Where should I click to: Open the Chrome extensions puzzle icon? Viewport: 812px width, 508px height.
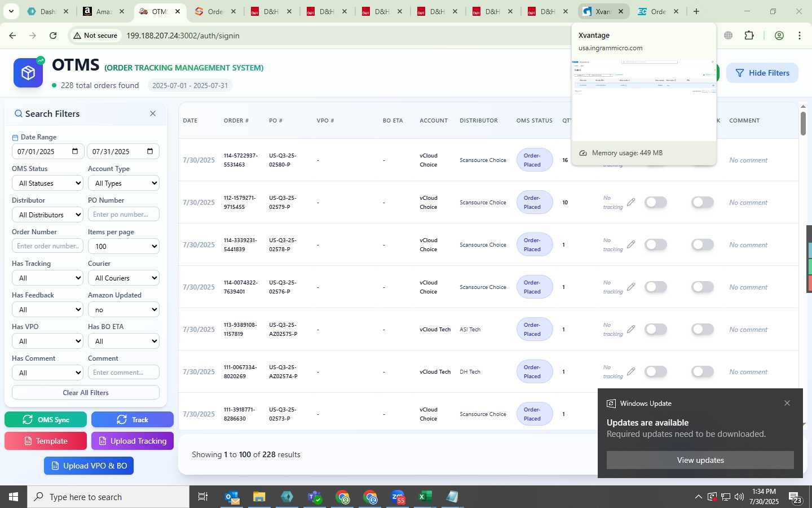click(749, 36)
